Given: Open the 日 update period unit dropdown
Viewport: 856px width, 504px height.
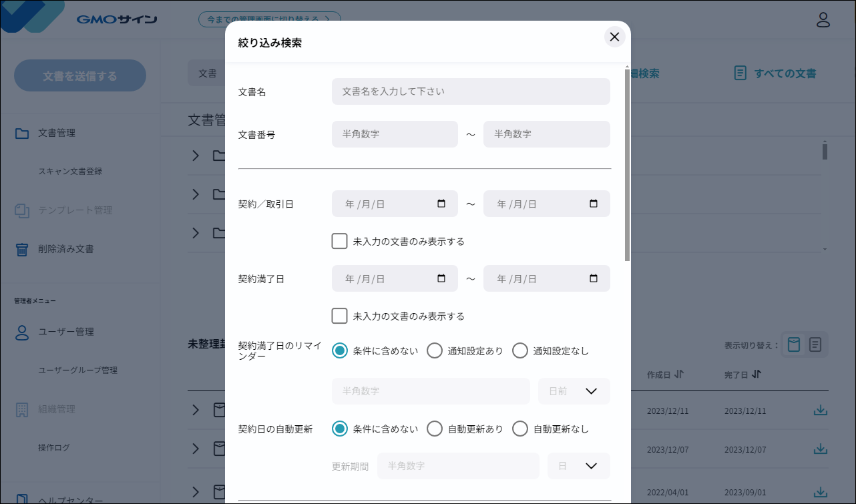Looking at the screenshot, I should [579, 466].
